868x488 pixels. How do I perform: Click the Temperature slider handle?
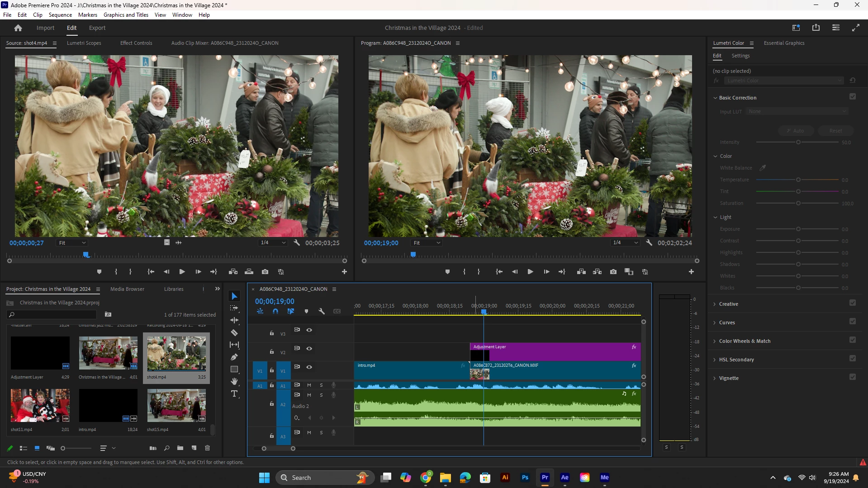798,180
